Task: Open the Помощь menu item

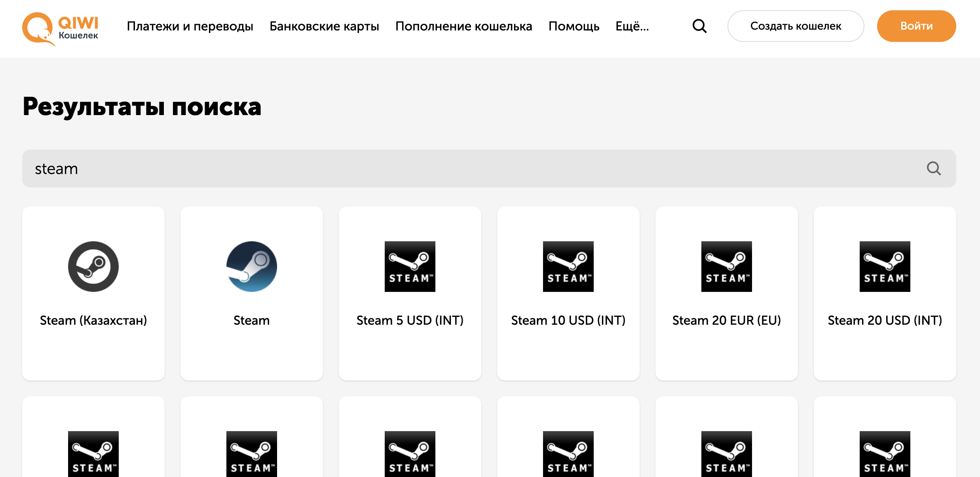Action: coord(574,26)
